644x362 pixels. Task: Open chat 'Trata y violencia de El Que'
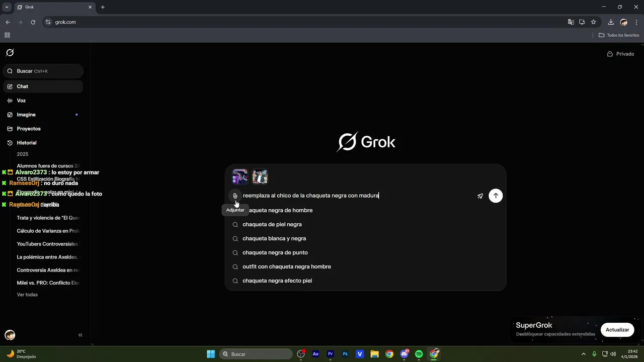48,218
